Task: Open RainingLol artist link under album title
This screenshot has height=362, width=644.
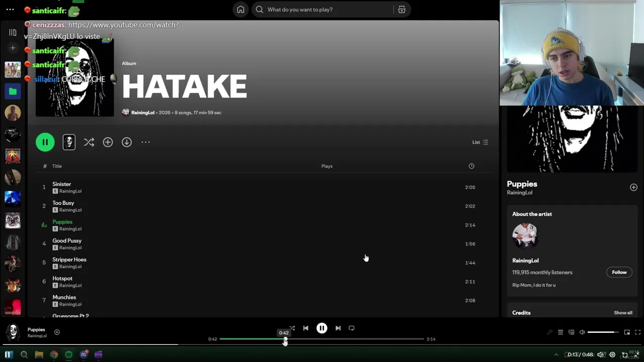Action: click(143, 113)
